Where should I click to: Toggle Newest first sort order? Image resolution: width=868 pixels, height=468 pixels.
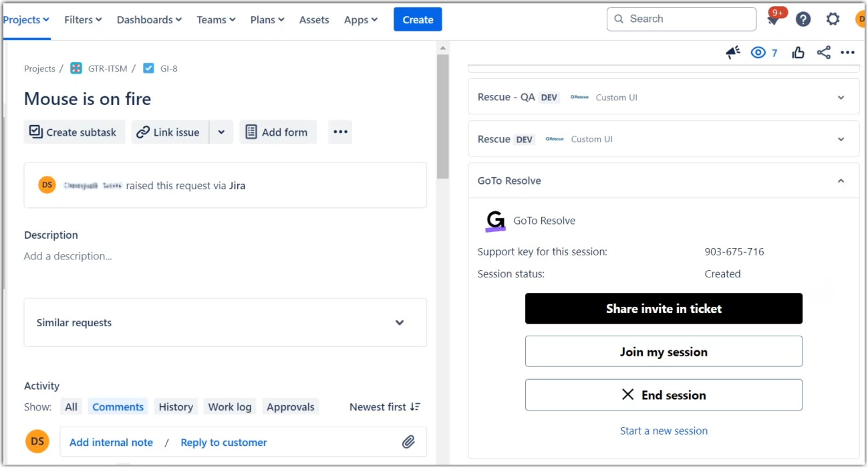pyautogui.click(x=385, y=406)
